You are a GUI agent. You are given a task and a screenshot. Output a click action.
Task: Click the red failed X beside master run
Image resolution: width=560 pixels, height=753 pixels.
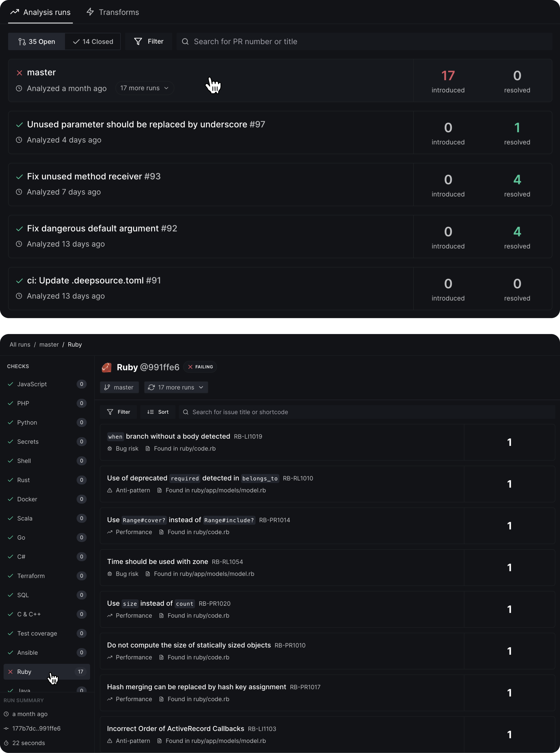click(x=19, y=73)
